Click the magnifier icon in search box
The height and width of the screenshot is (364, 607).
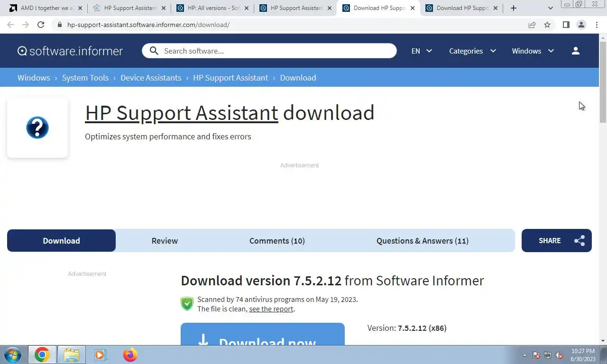click(x=154, y=51)
